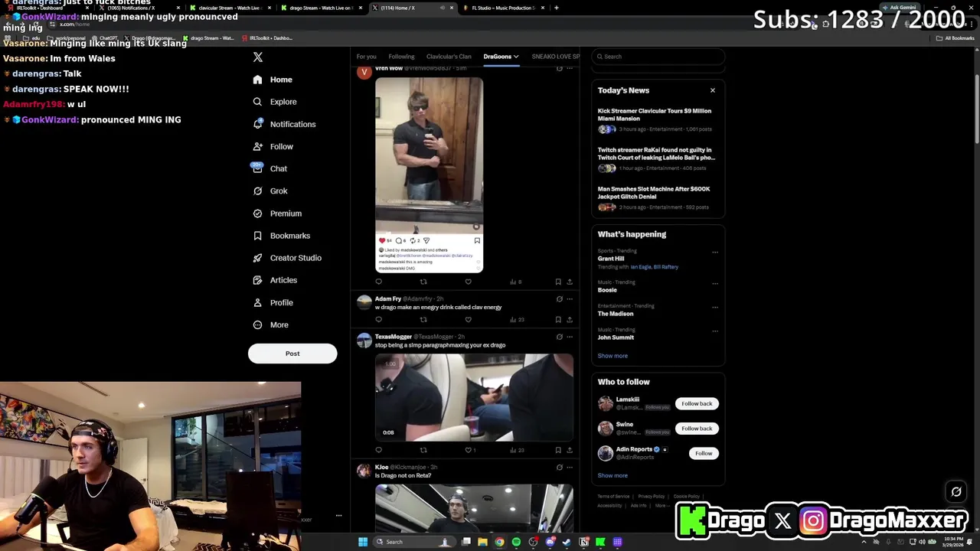Reply to Vren Wow post
The width and height of the screenshot is (980, 551).
[378, 282]
